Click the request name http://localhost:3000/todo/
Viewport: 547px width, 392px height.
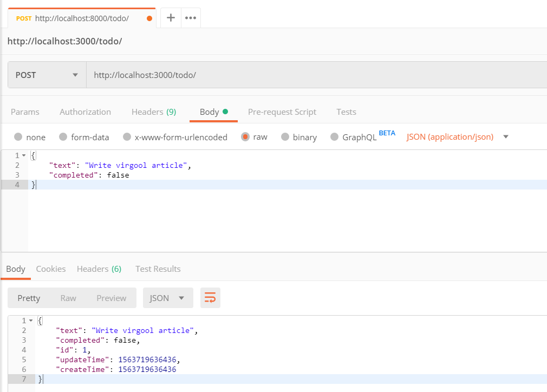point(64,41)
